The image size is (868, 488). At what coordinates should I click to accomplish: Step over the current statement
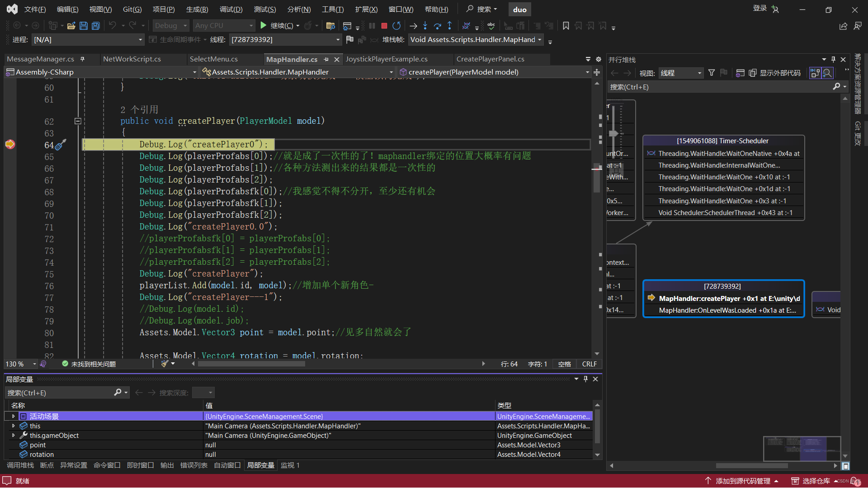coord(437,26)
